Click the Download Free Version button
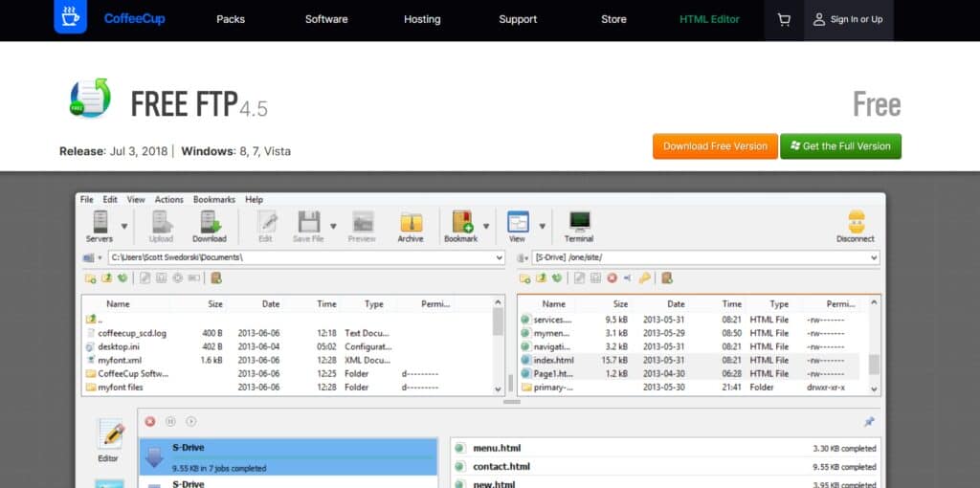 (715, 146)
